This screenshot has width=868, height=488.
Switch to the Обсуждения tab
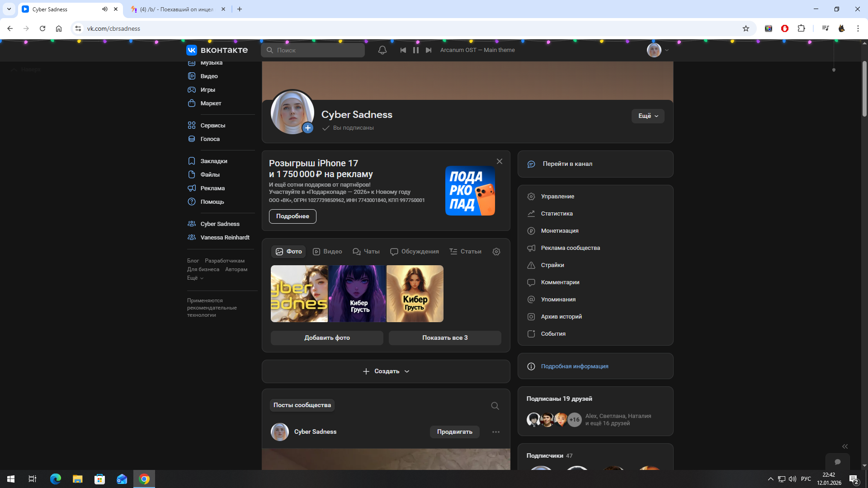pos(415,252)
